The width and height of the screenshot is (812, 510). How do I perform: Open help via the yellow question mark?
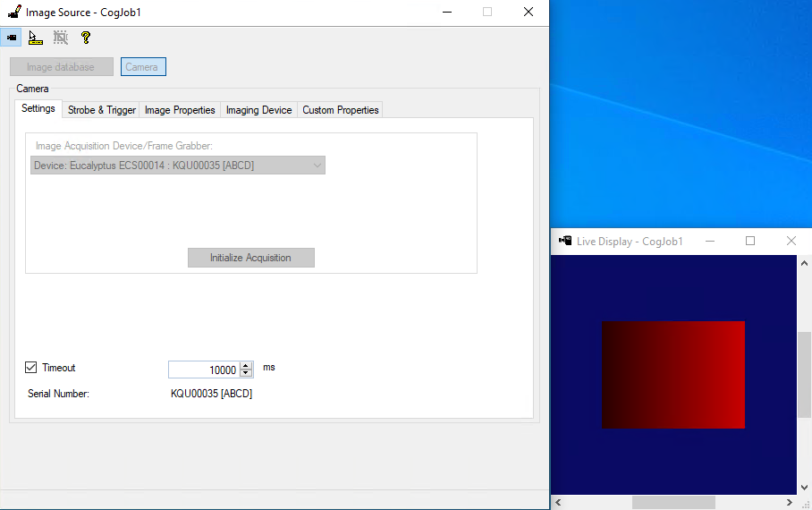coord(86,38)
